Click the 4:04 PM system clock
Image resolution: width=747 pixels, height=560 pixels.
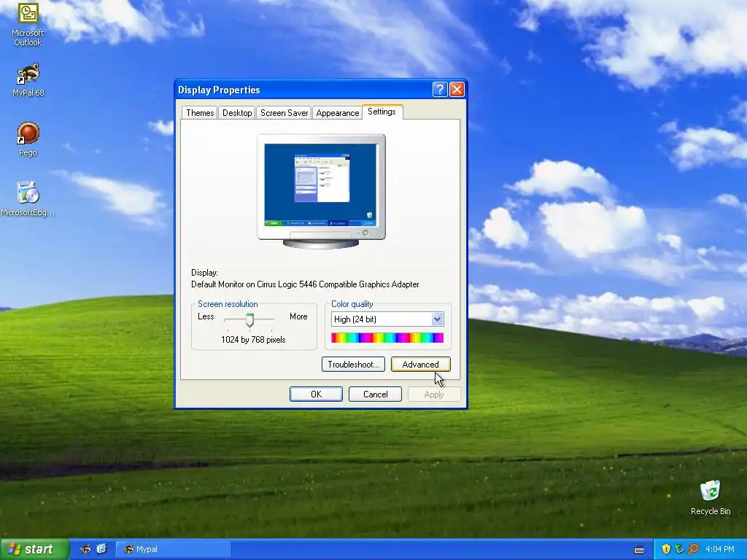[x=720, y=549]
